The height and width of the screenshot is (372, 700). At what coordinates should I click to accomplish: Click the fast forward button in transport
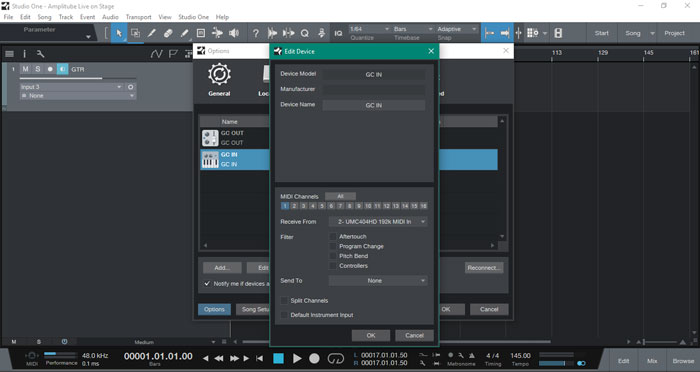pyautogui.click(x=234, y=358)
